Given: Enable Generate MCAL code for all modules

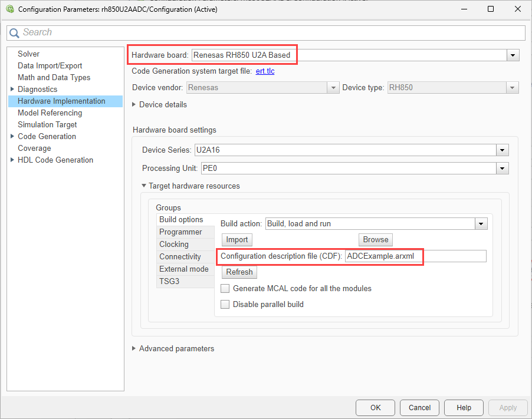Looking at the screenshot, I should click(x=225, y=289).
